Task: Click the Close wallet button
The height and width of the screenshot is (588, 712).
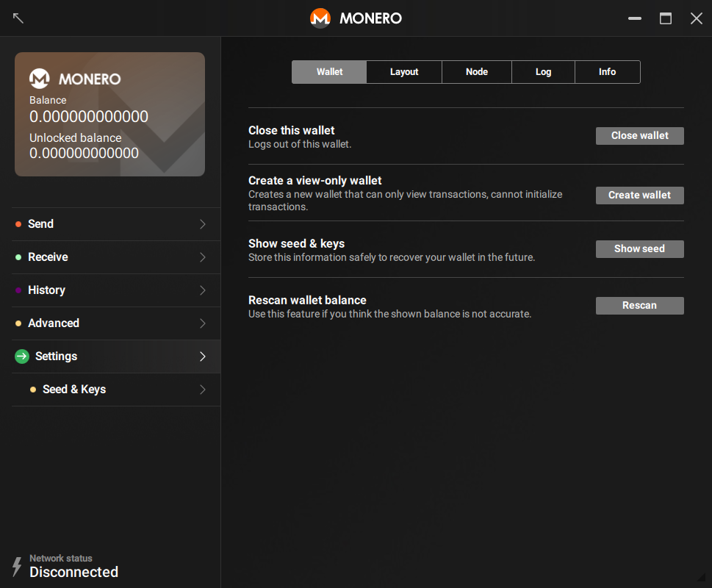Action: tap(640, 136)
